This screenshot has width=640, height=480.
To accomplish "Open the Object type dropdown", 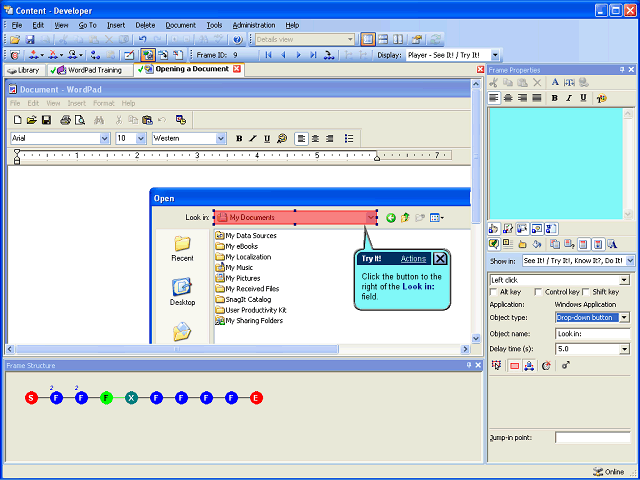I will 624,318.
